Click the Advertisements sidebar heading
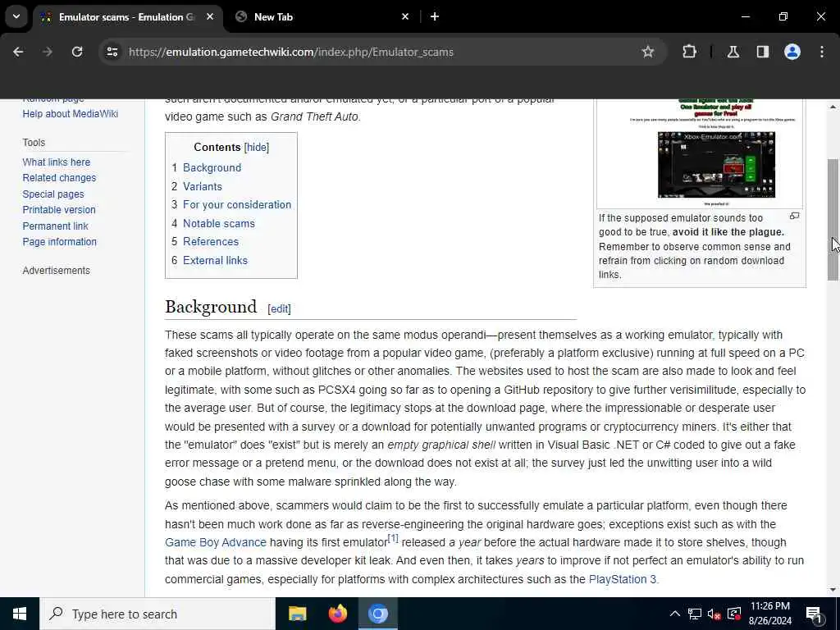Screen dimensions: 840x630 [x=57, y=271]
